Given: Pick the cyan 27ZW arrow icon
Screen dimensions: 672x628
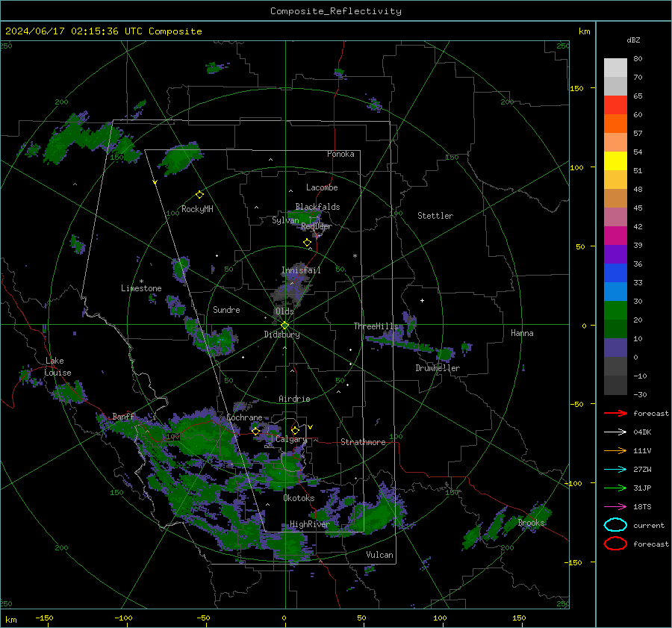Looking at the screenshot, I should pos(615,470).
